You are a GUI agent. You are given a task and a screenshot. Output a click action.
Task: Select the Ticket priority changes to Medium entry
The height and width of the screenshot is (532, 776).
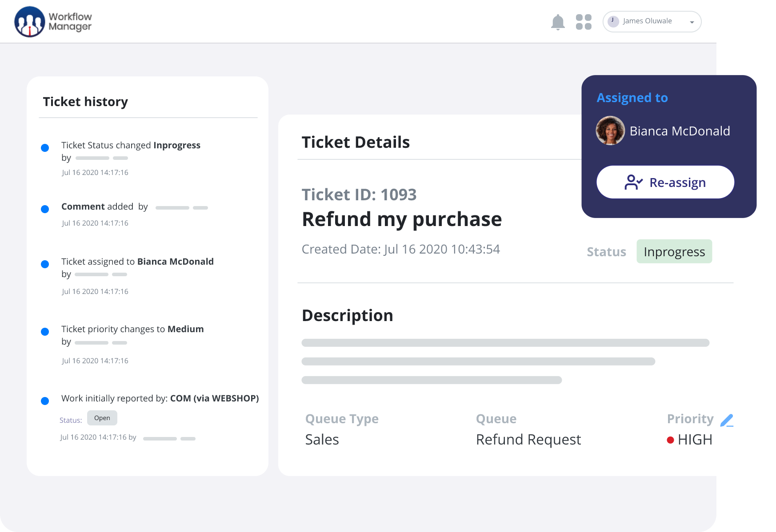[x=132, y=329]
